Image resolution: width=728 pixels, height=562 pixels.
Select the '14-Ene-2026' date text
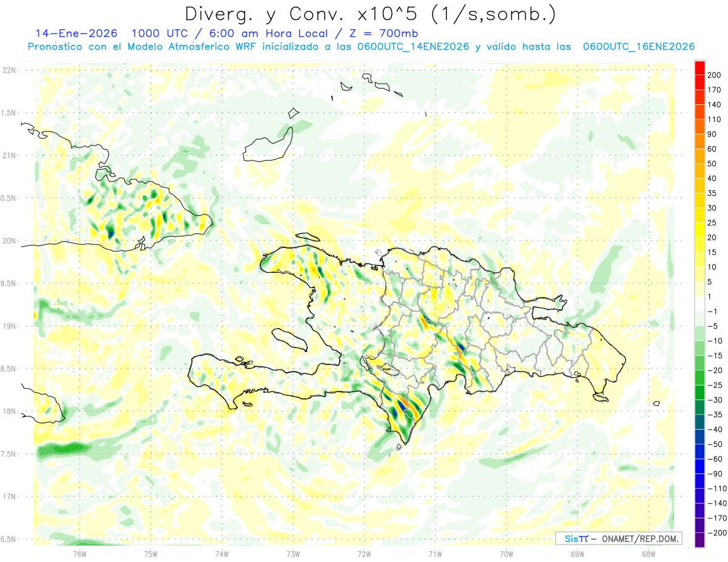coord(76,33)
